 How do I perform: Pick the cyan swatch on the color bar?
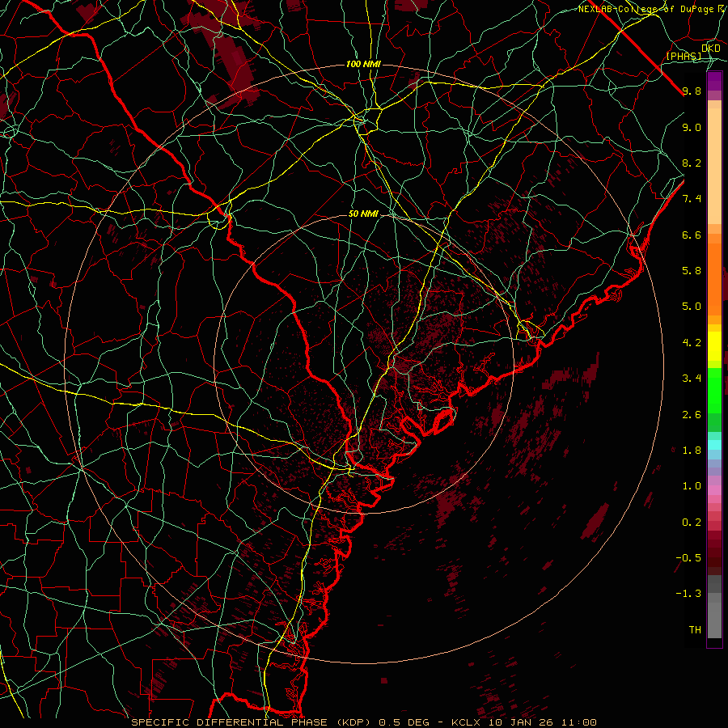pyautogui.click(x=714, y=445)
